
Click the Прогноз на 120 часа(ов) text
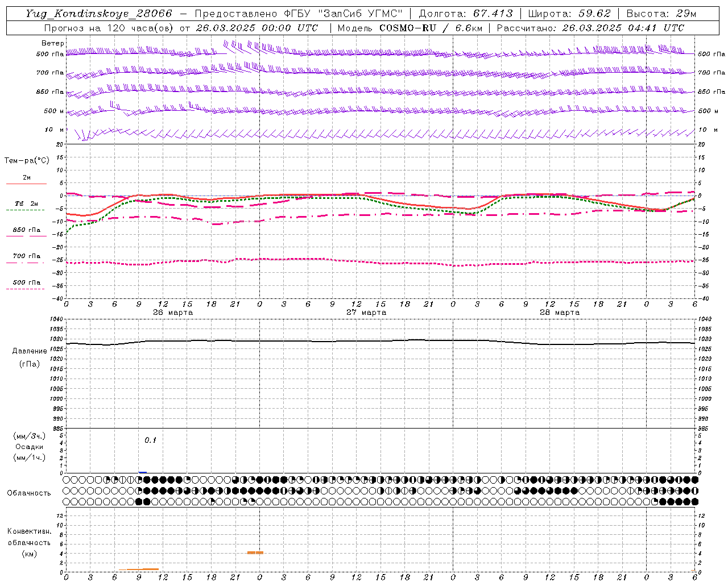pyautogui.click(x=110, y=28)
